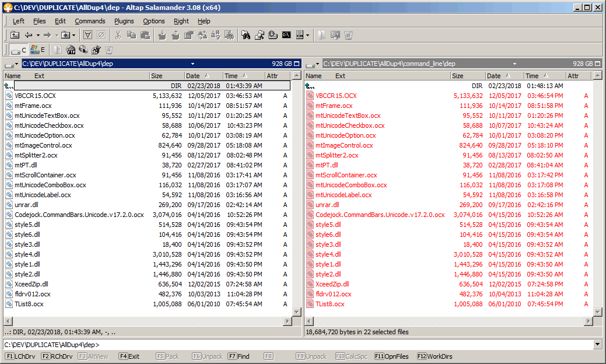Click left panel horizontal scrollbar left arrow
This screenshot has height=364, width=606.
tap(8, 321)
